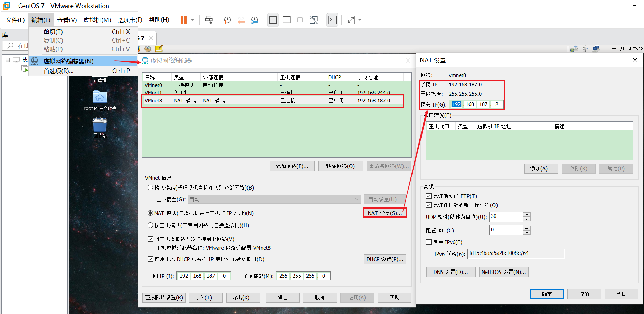644x314 pixels.
Task: Open the snapshot manager
Action: 255,20
